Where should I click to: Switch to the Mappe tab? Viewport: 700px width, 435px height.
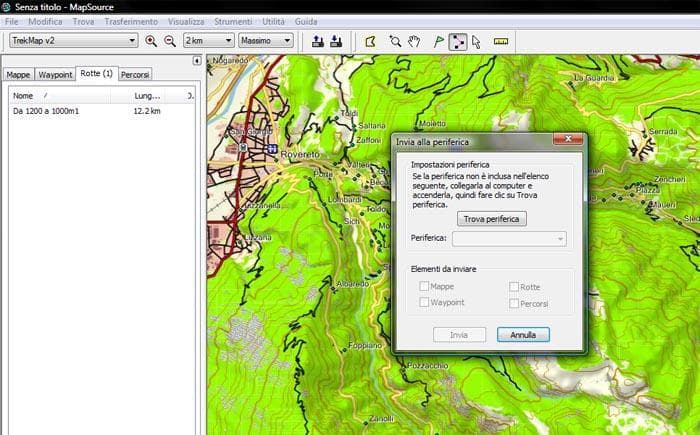click(x=18, y=75)
